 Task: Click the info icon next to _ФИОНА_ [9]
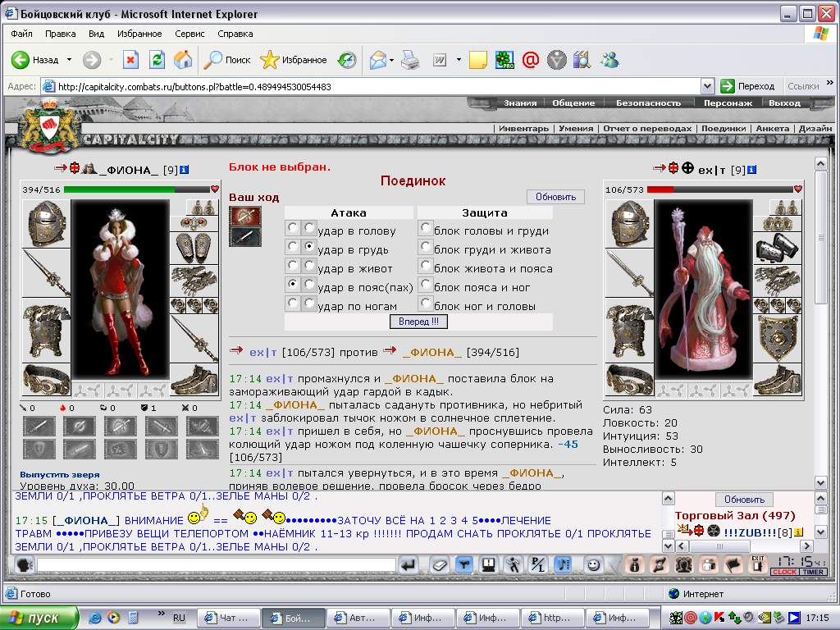[x=185, y=170]
